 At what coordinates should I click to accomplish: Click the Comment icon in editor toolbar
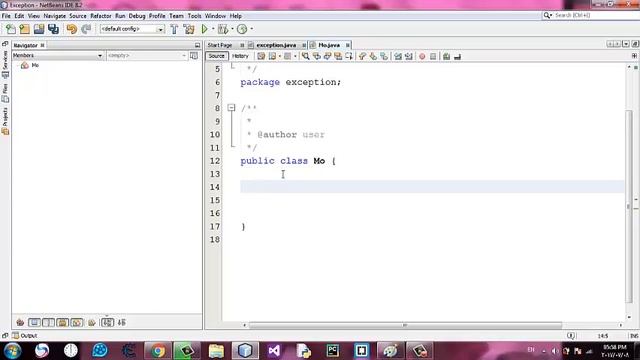click(x=446, y=56)
